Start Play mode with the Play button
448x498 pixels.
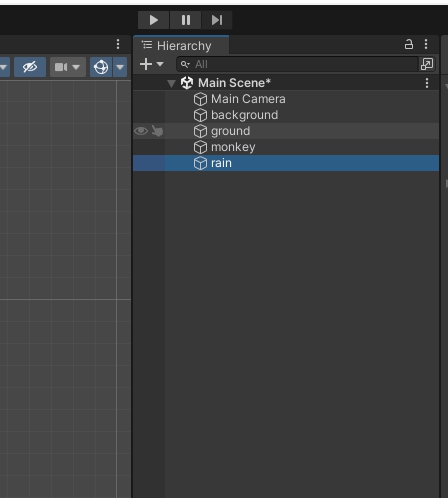click(x=153, y=20)
